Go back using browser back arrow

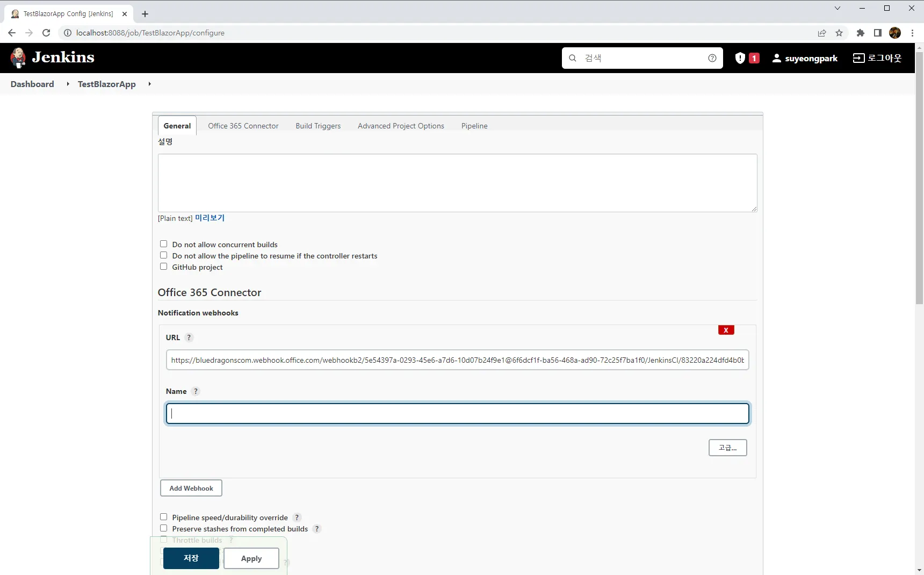12,33
